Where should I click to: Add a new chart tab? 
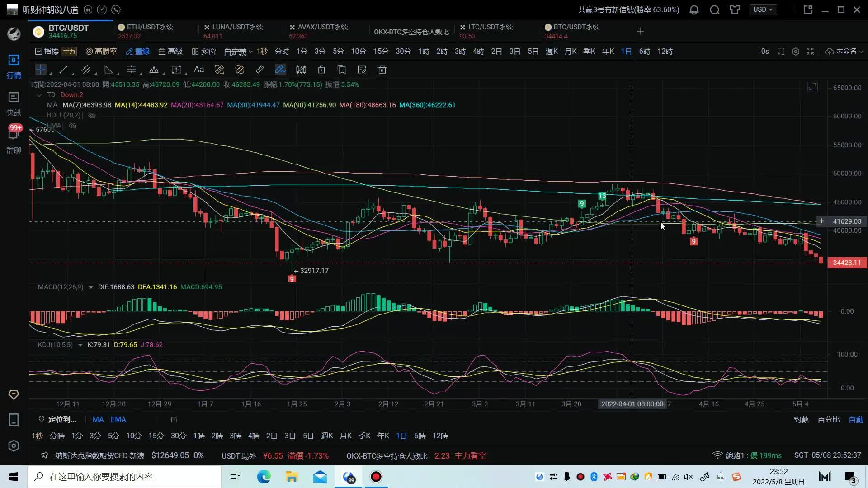pos(640,31)
